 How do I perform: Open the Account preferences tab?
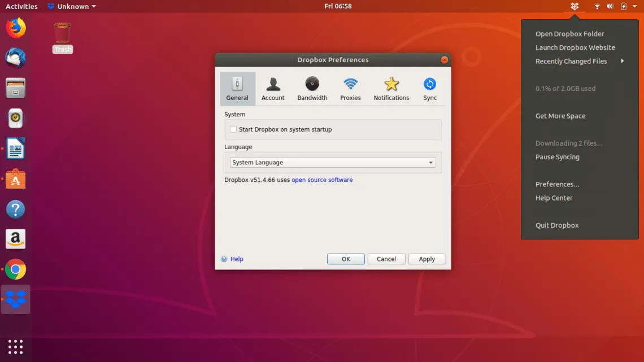point(273,89)
